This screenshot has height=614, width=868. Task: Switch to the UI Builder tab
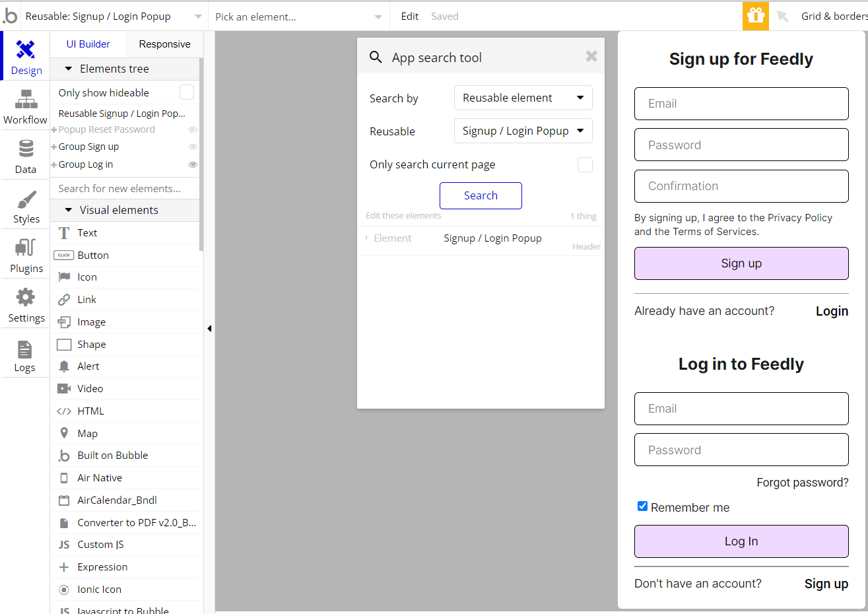tap(88, 44)
